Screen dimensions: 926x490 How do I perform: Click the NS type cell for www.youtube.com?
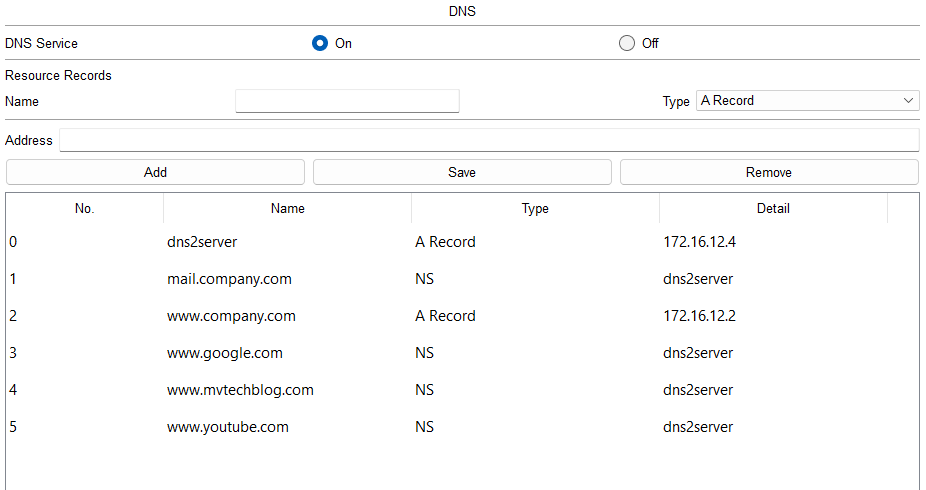(x=425, y=427)
